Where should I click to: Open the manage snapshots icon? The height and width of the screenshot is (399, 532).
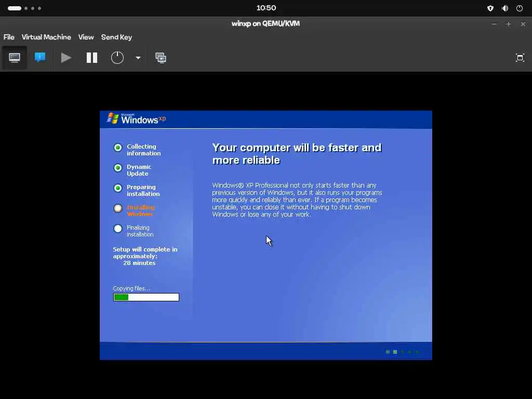tap(161, 58)
